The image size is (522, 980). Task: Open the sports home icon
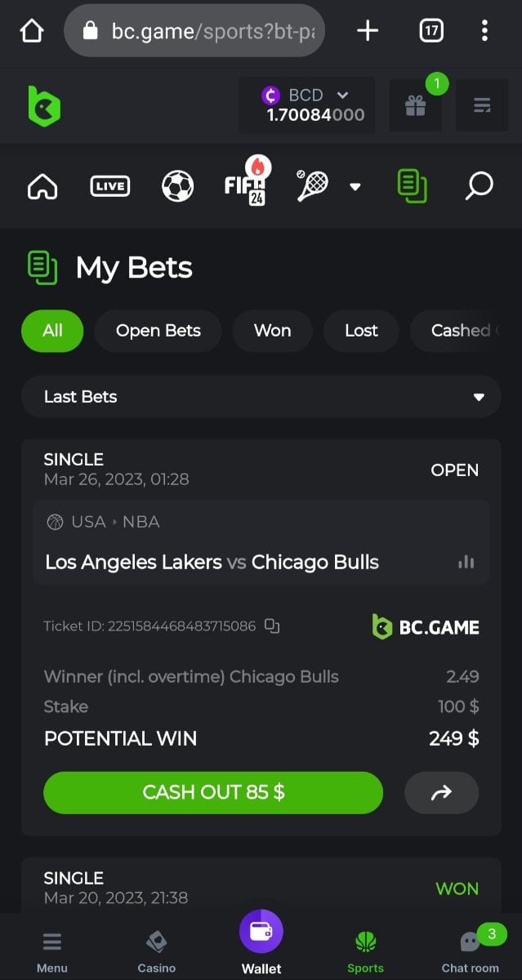[42, 186]
